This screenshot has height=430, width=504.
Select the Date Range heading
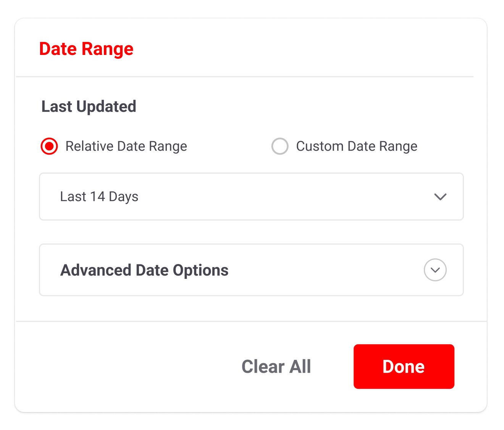click(x=86, y=49)
